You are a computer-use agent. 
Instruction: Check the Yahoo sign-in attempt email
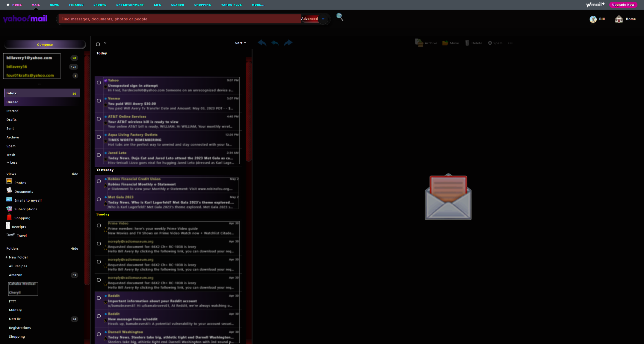pos(99,83)
